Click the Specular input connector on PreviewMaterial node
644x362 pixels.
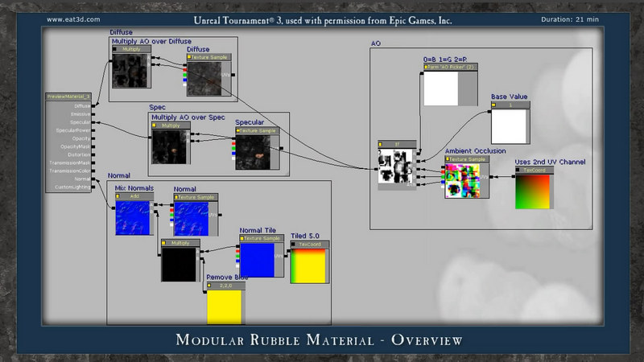[95, 121]
